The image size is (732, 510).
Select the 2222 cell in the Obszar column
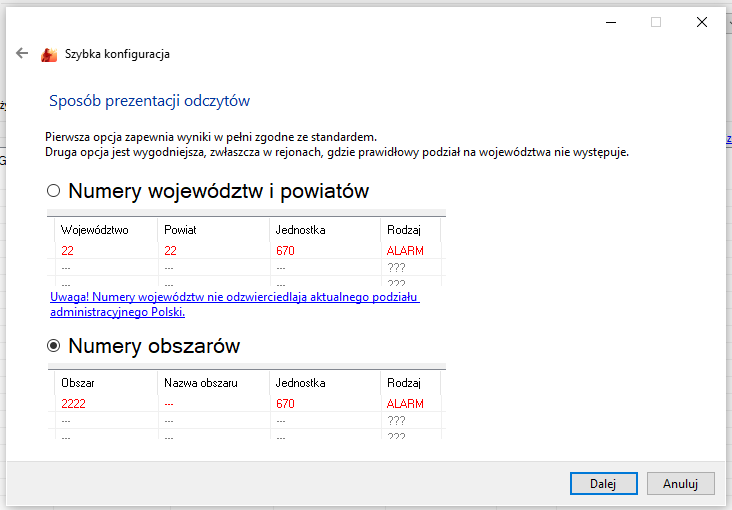pyautogui.click(x=74, y=404)
